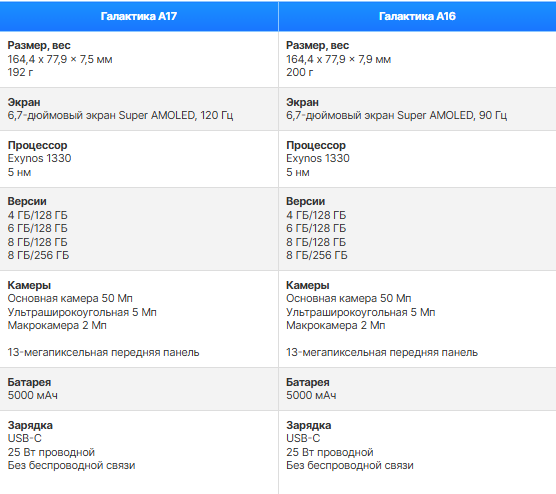This screenshot has height=494, width=556.
Task: Select '5000 мАч' battery value for Галактика A17
Action: [33, 395]
